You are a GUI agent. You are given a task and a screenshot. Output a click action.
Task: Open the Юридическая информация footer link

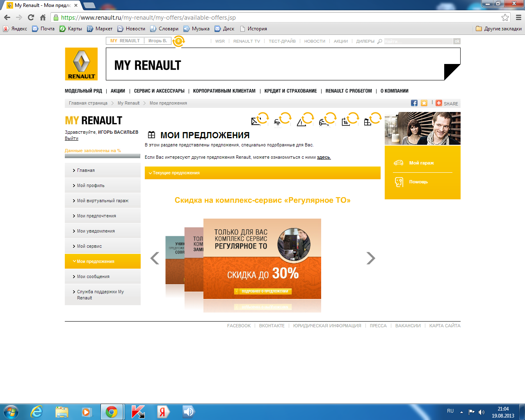tap(327, 326)
